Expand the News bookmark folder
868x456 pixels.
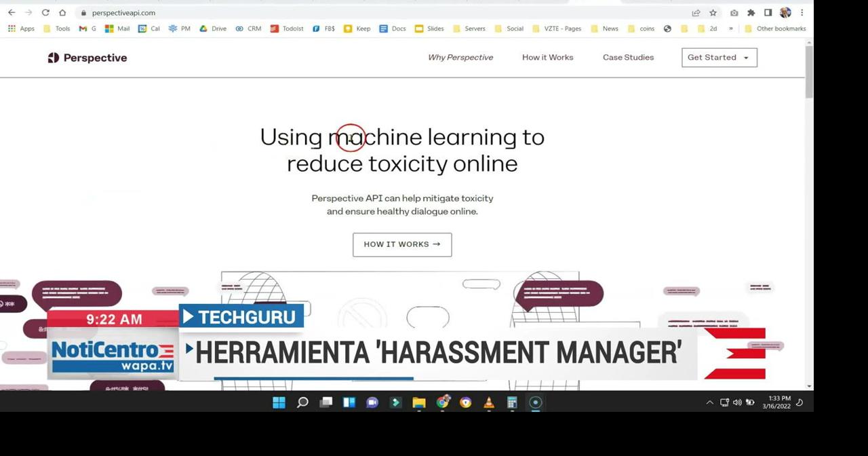pos(604,28)
